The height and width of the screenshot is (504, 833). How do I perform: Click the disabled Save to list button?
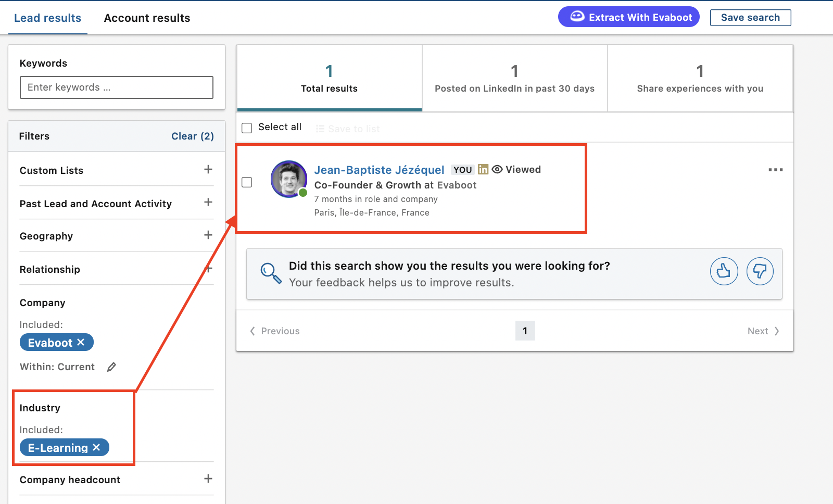[348, 129]
